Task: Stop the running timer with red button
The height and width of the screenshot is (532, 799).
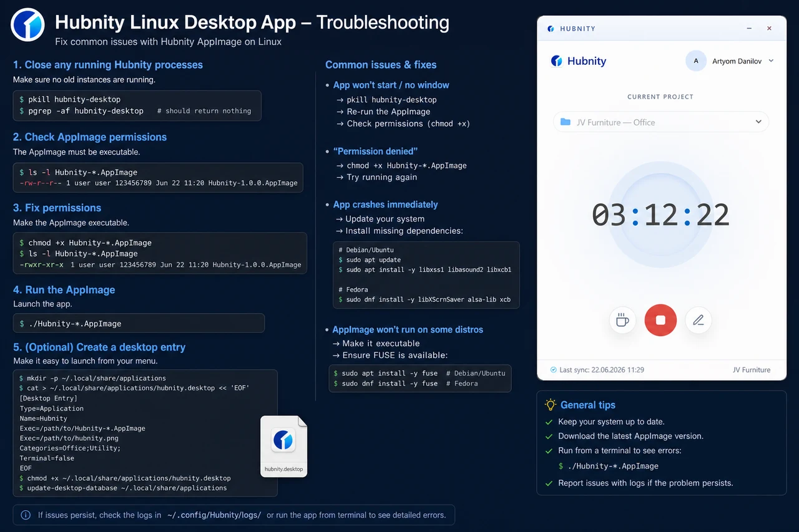Action: [660, 320]
